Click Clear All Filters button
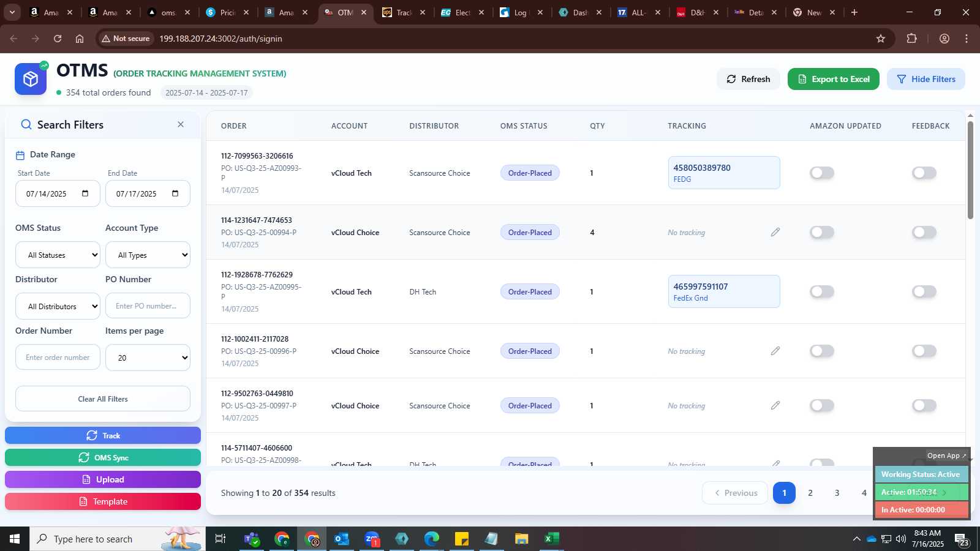This screenshot has width=980, height=551. (x=103, y=399)
